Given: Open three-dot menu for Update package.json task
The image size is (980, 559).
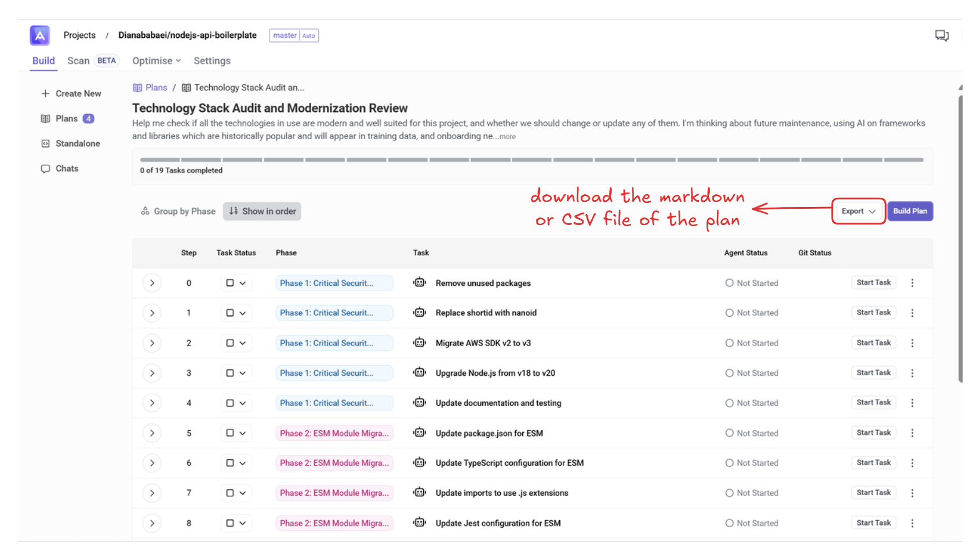Looking at the screenshot, I should [912, 433].
